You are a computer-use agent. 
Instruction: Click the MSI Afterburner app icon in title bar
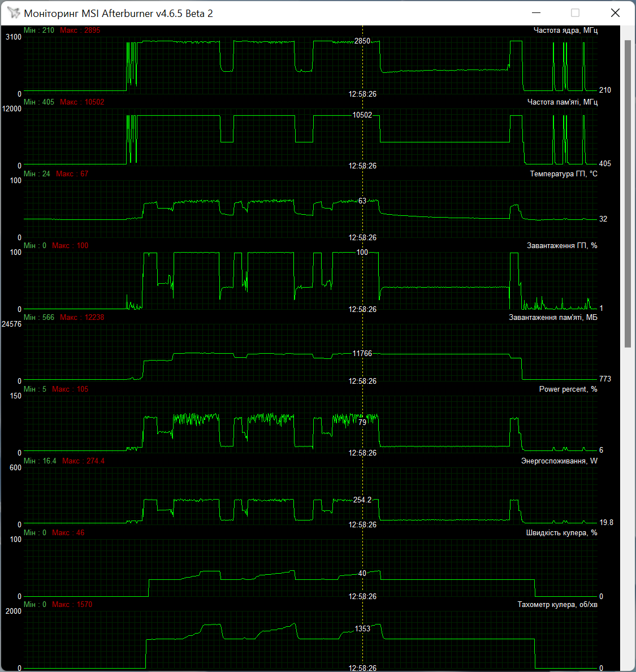[x=14, y=13]
